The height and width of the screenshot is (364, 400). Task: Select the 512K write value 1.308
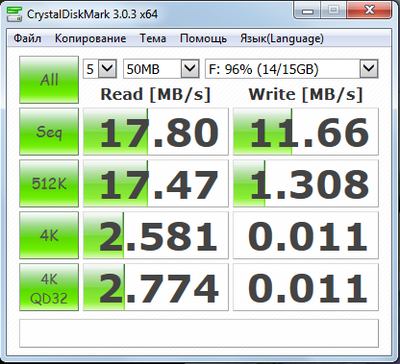[306, 183]
